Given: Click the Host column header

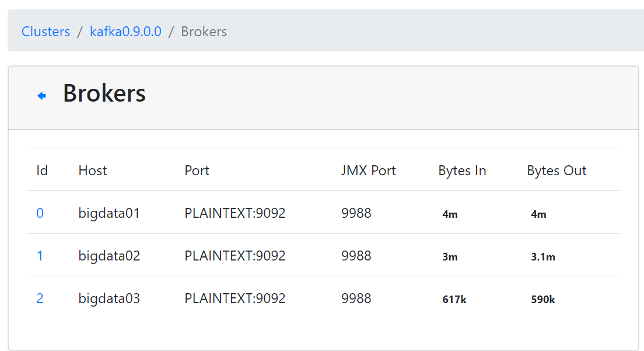Looking at the screenshot, I should click(x=93, y=171).
